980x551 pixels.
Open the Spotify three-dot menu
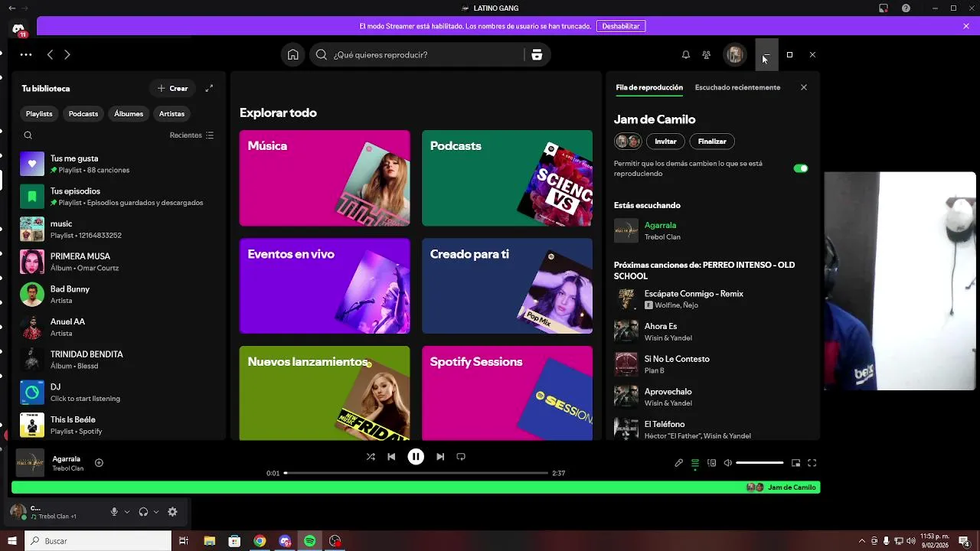26,54
